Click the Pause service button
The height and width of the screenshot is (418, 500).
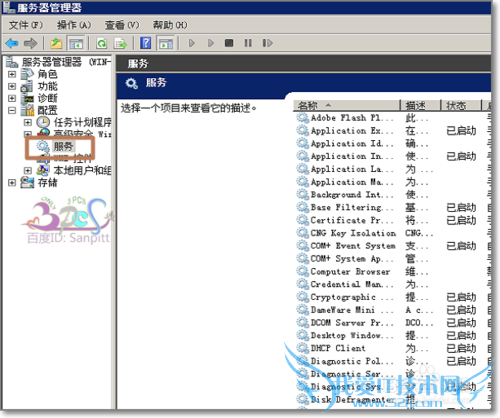248,43
